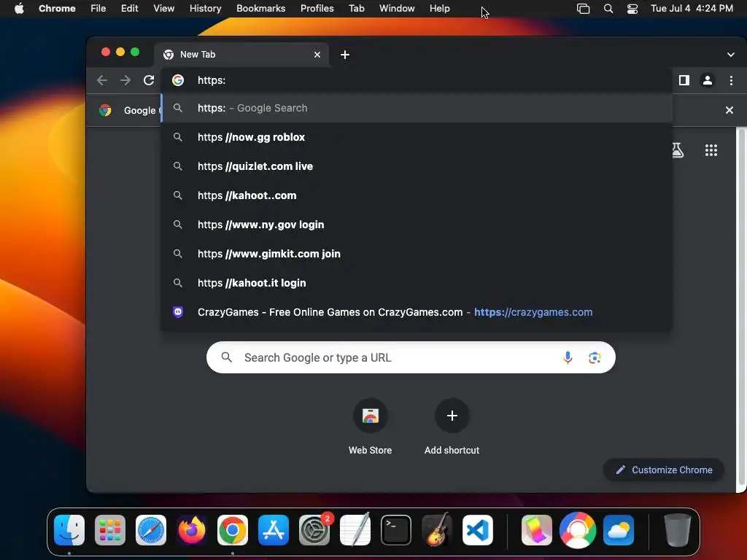Open the CrazyGames crazygames.com suggestion
The image size is (747, 560).
pyautogui.click(x=417, y=312)
